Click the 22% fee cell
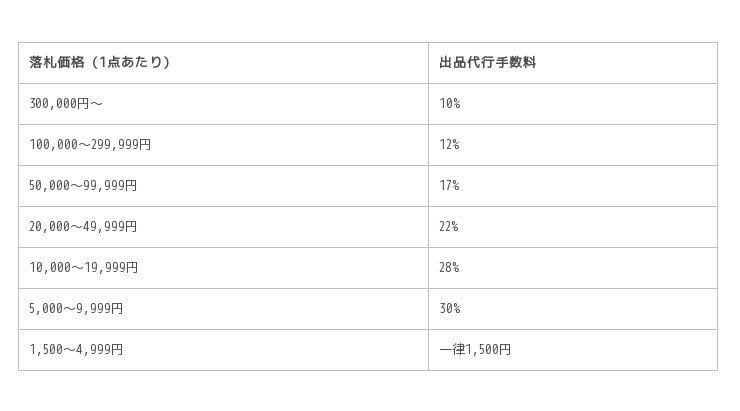The image size is (740, 411). pos(449,227)
